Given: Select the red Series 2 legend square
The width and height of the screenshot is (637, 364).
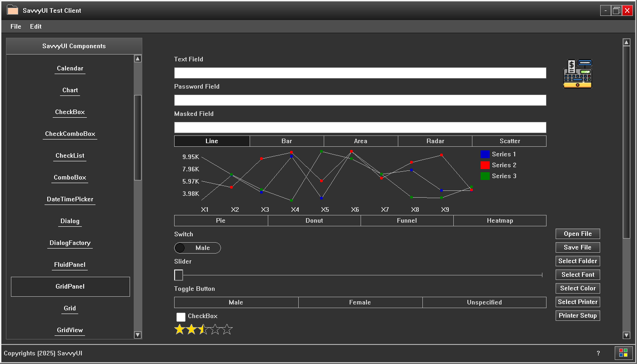Looking at the screenshot, I should pyautogui.click(x=485, y=165).
